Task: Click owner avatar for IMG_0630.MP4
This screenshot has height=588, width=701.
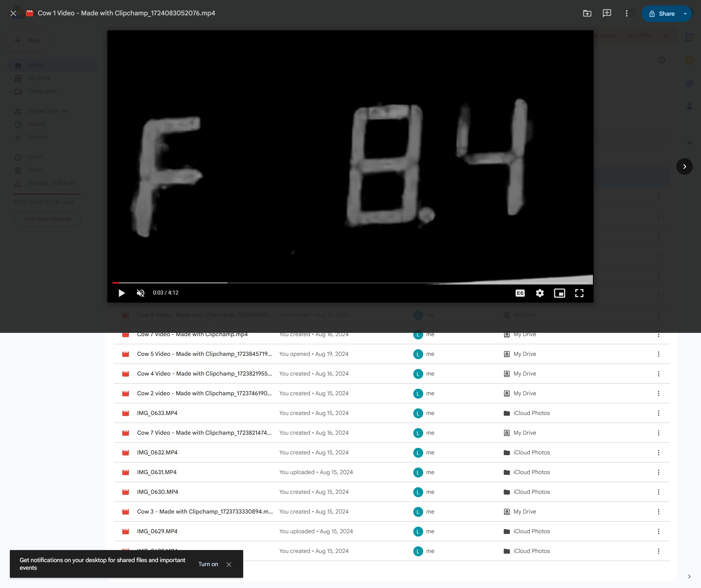Action: (418, 492)
